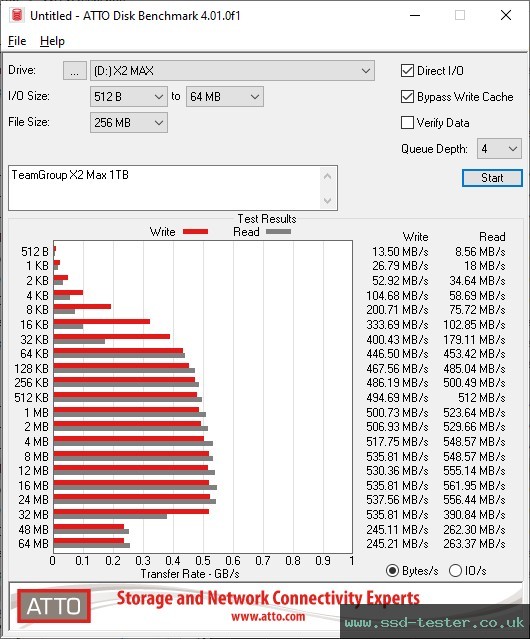Click the 263.37 MB/s read value

coord(475,544)
